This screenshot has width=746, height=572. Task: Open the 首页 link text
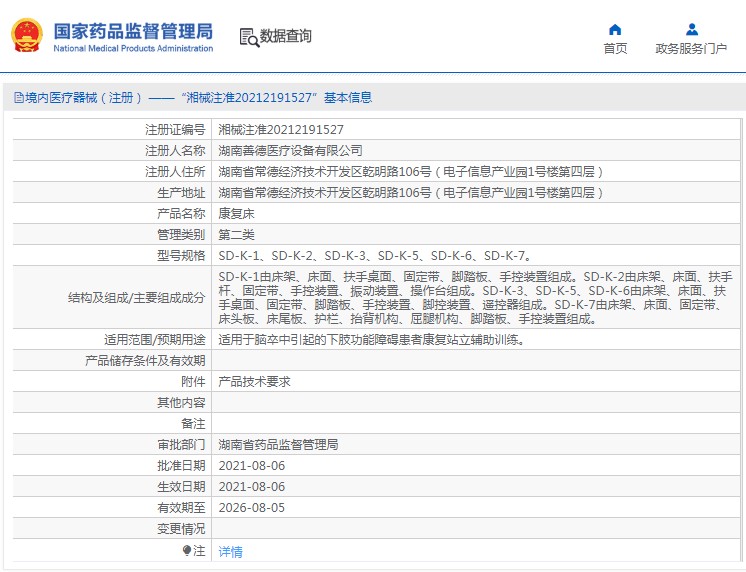(615, 49)
